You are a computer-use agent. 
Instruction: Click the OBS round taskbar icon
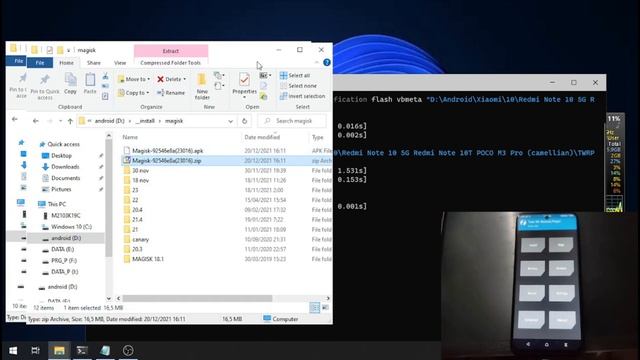[x=128, y=351]
